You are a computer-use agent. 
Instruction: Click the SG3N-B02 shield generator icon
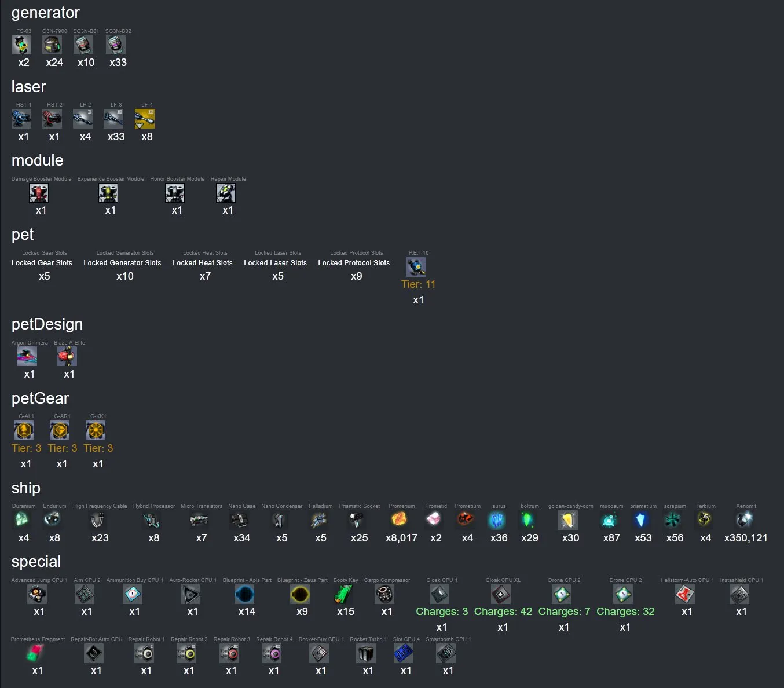(116, 45)
